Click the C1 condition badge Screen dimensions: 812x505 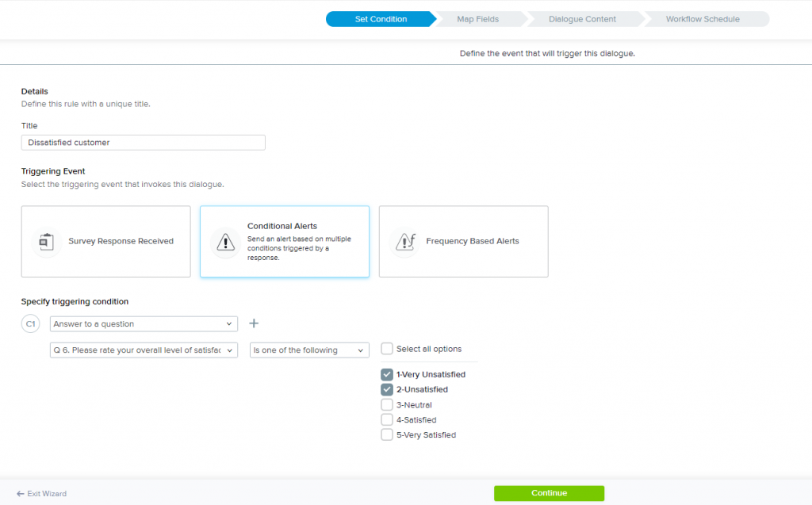[x=31, y=323]
